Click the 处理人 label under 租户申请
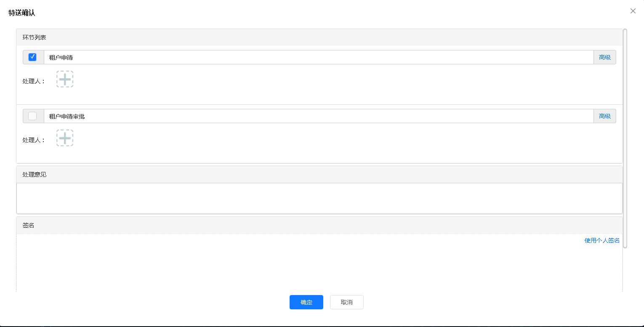Screen dimensions: 644x327 coord(34,81)
